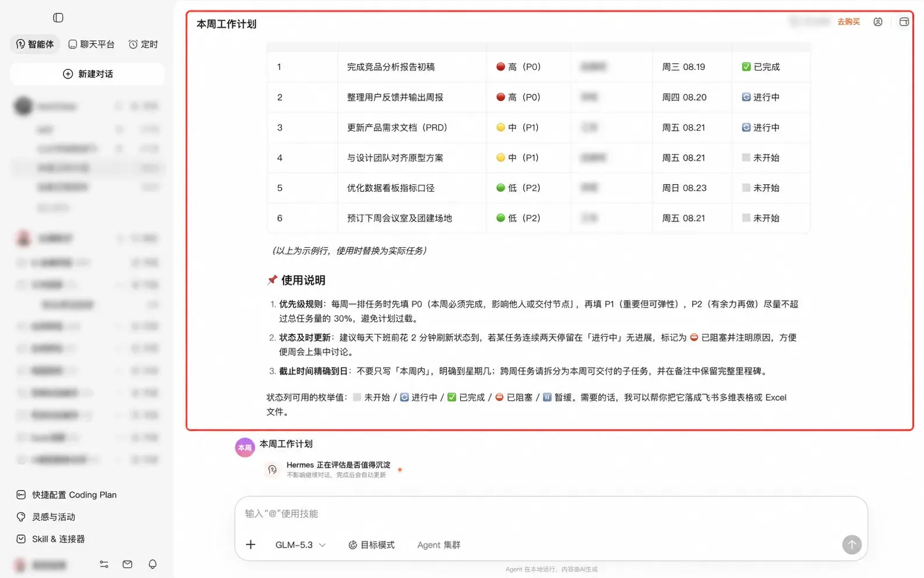Open the 定时 tab
The width and height of the screenshot is (924, 578).
coord(143,44)
